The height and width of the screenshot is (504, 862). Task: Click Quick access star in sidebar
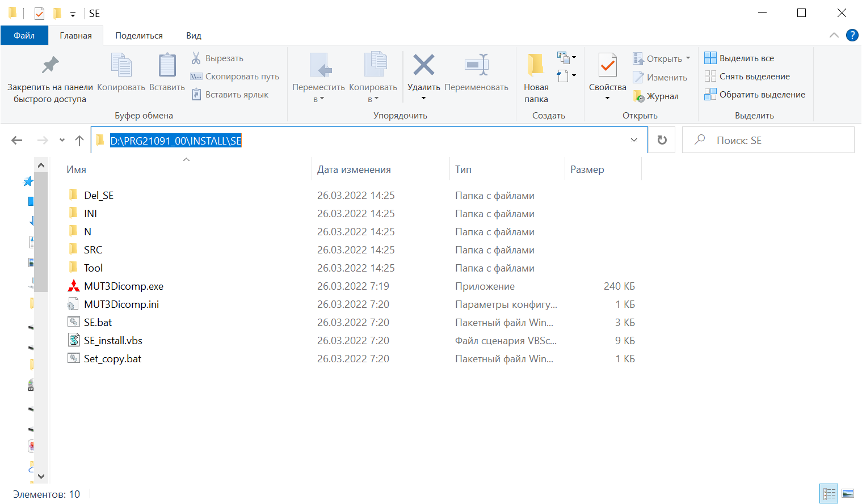coord(28,181)
